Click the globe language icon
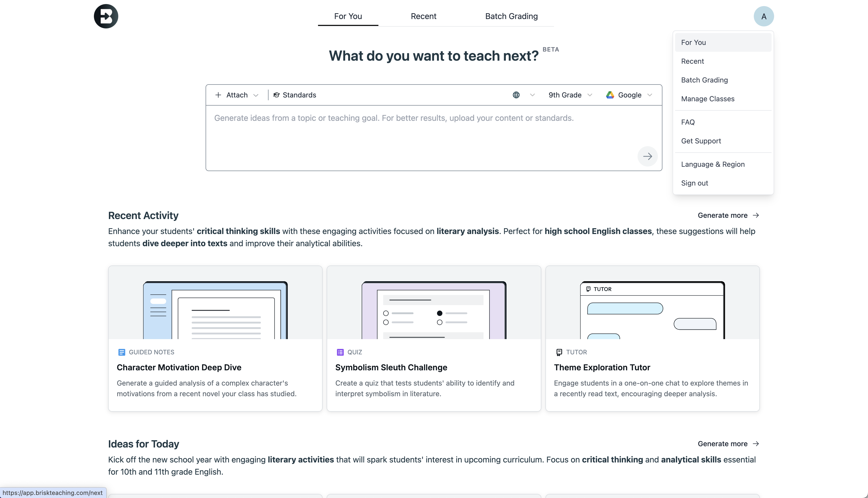This screenshot has height=498, width=868. click(x=516, y=95)
